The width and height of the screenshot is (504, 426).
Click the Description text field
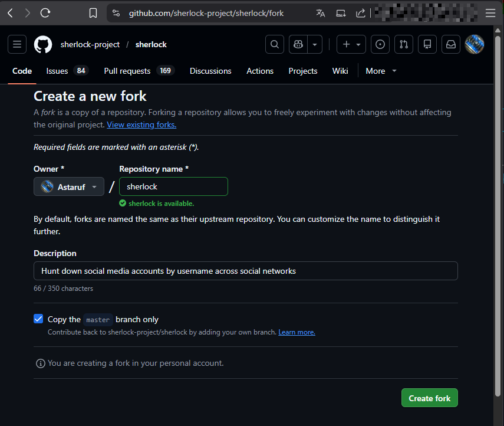[246, 271]
